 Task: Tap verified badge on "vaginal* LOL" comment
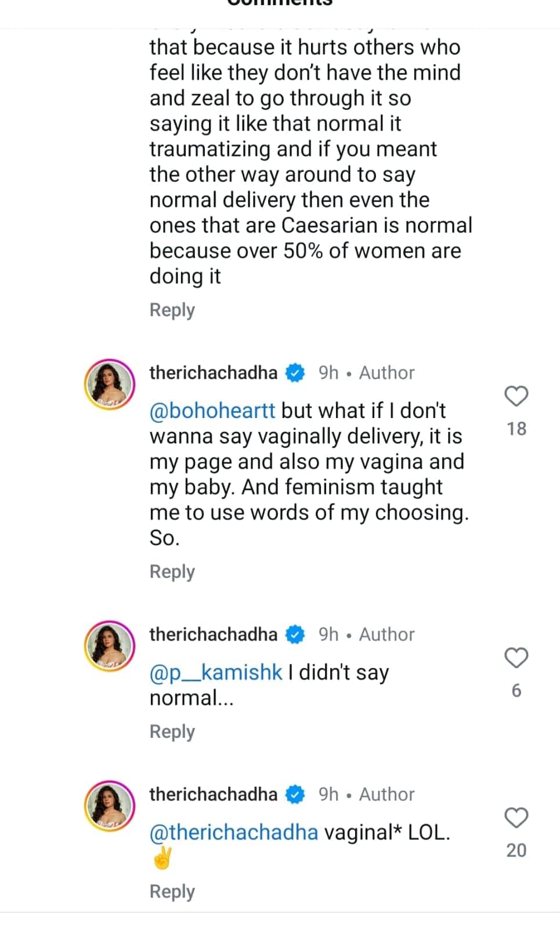[295, 794]
